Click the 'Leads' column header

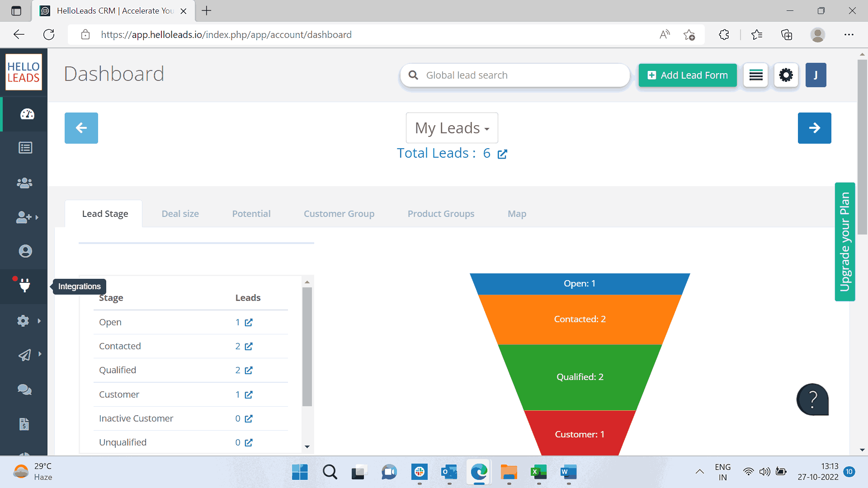pos(248,298)
